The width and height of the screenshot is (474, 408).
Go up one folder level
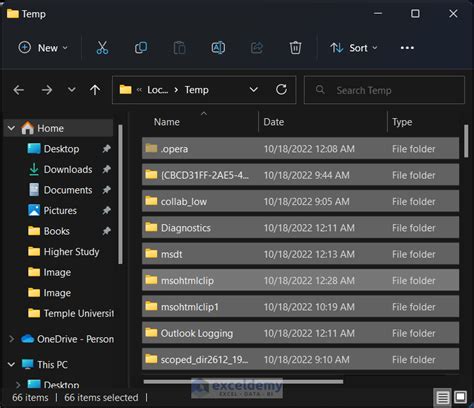[x=95, y=90]
